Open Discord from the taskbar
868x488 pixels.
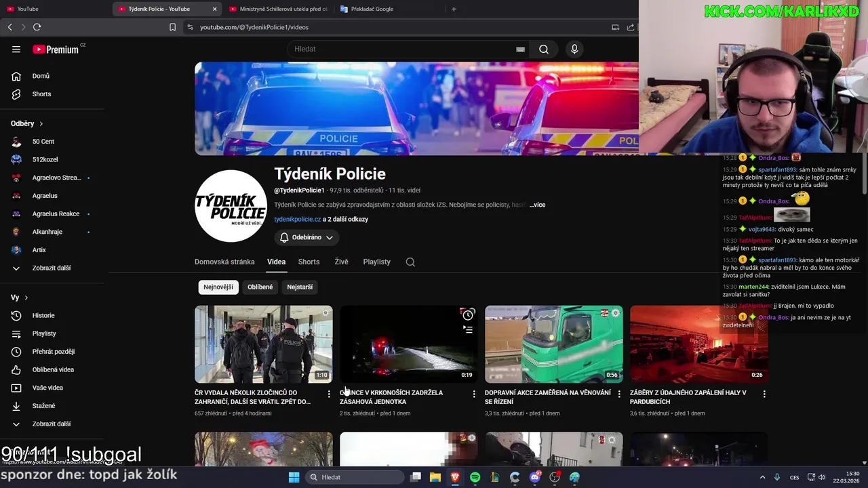point(535,477)
